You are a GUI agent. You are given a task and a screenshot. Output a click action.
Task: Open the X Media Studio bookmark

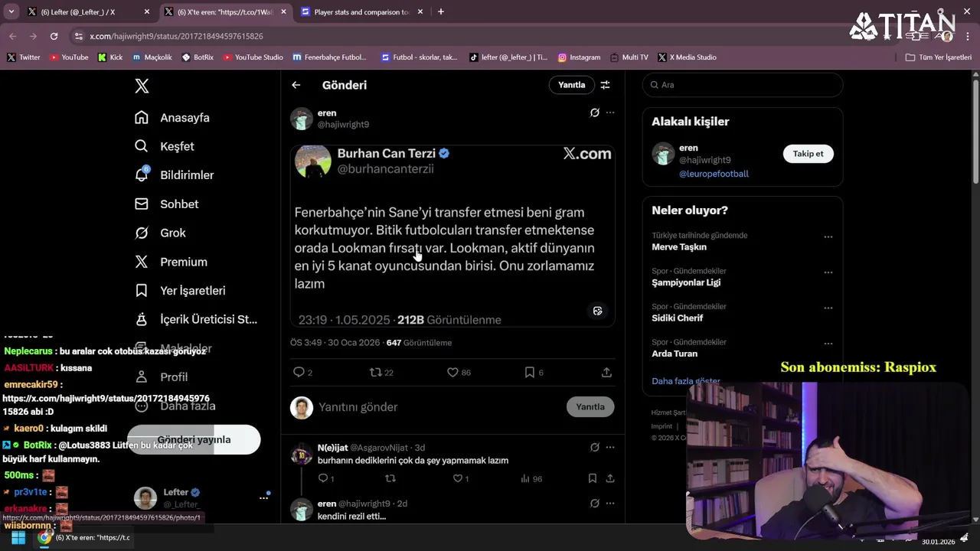click(x=687, y=57)
